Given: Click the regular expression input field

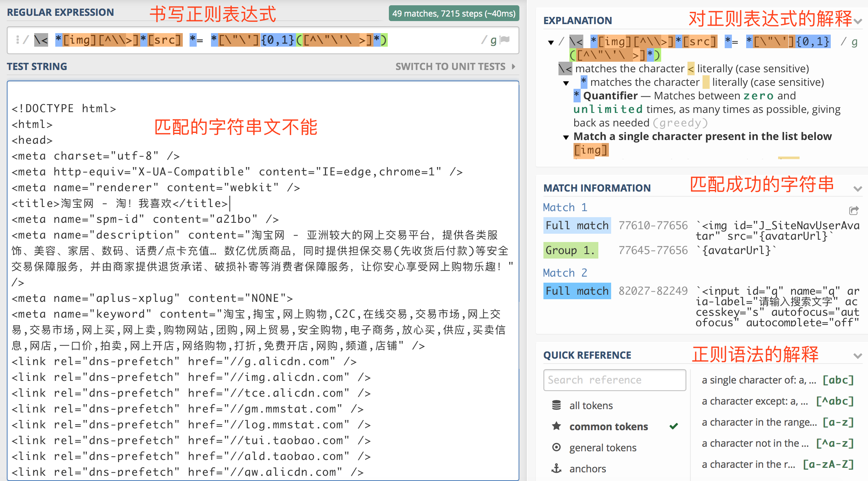Looking at the screenshot, I should click(x=432, y=40).
